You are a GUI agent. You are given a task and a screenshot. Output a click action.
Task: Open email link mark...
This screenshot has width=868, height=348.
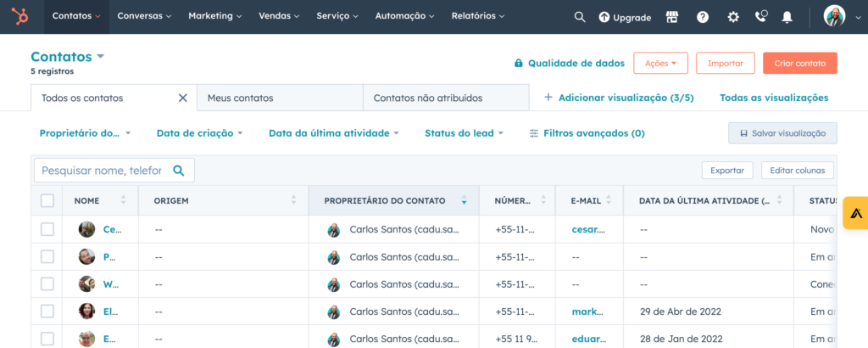587,312
